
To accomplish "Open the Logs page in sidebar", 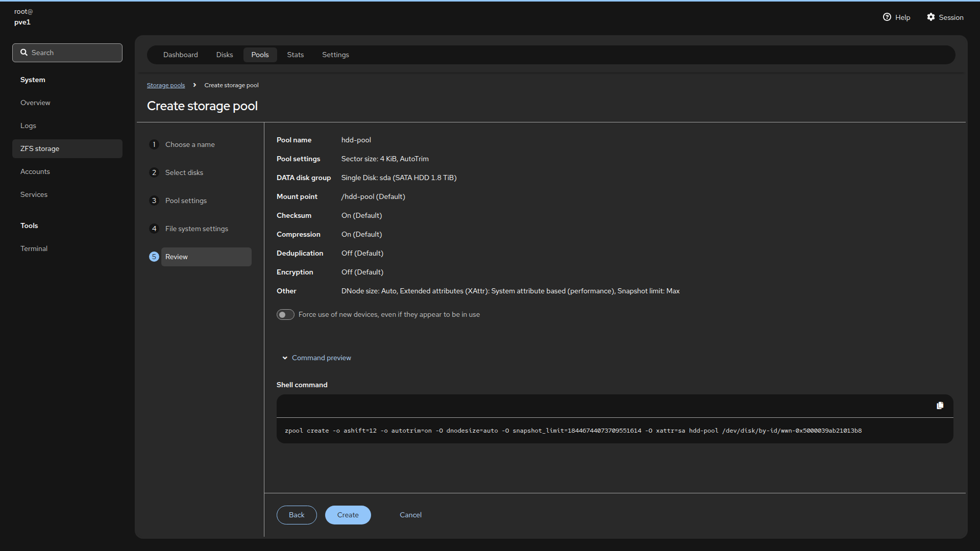I will [x=28, y=126].
